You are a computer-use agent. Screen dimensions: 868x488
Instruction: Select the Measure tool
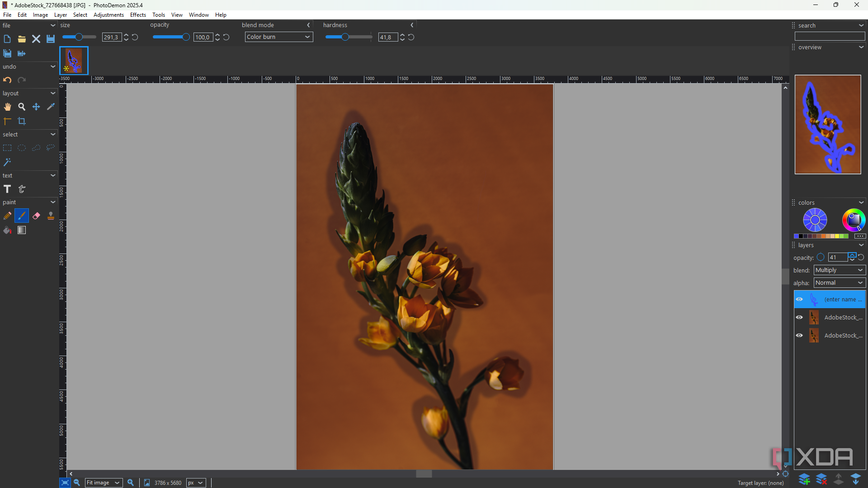click(x=7, y=121)
